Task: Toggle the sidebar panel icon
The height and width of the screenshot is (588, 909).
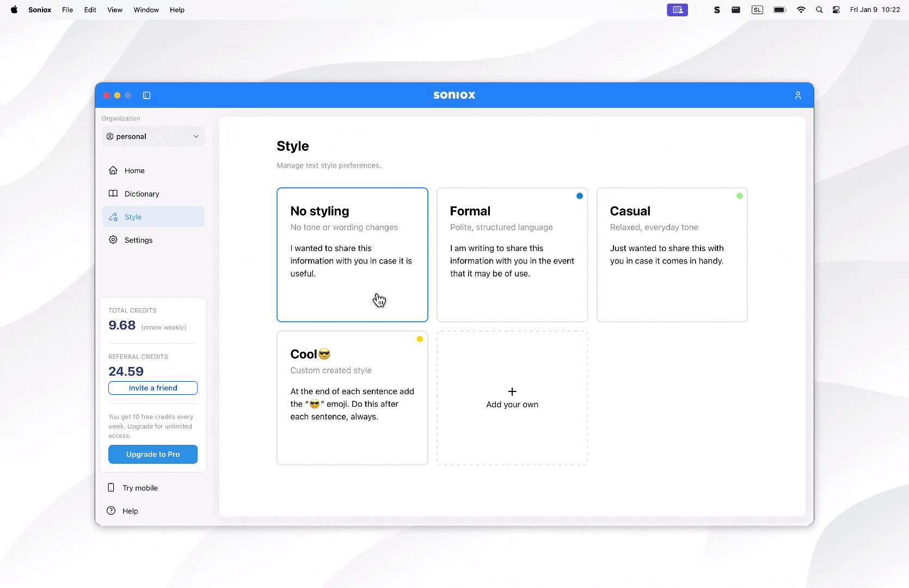Action: [146, 95]
